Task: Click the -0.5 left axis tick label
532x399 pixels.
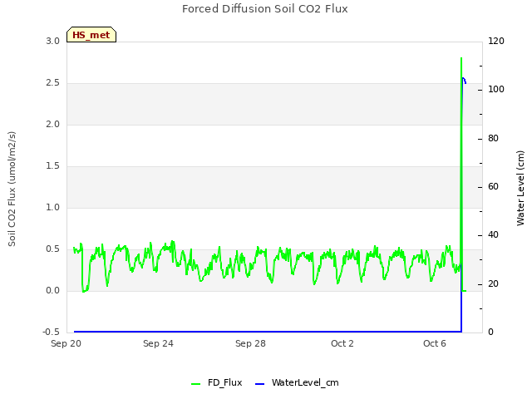Action: tap(52, 332)
